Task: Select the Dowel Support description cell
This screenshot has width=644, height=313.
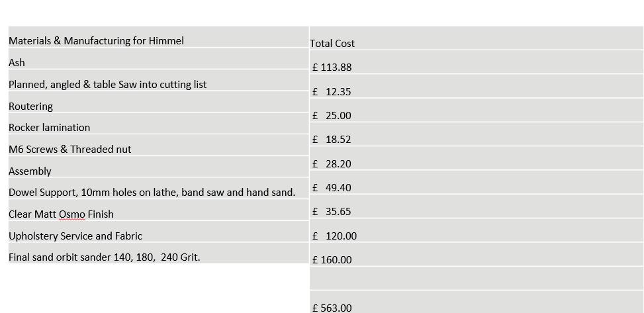Action: point(159,189)
